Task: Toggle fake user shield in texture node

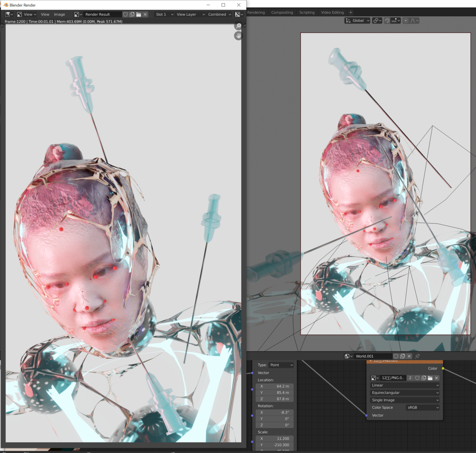Action: tap(417, 378)
